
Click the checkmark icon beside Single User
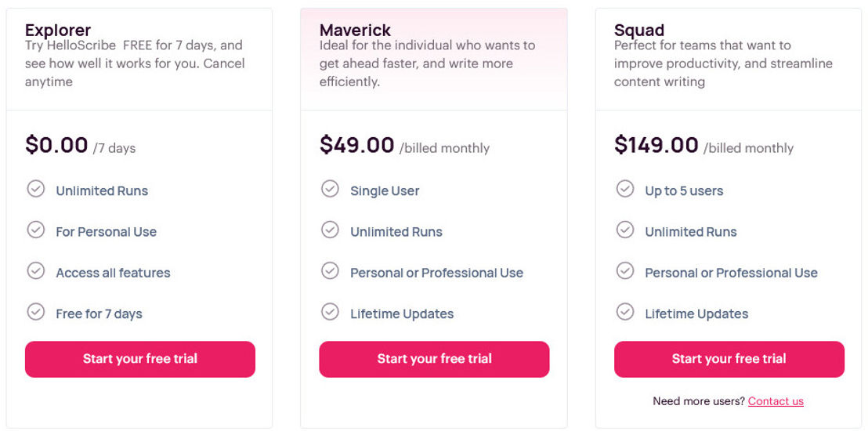[x=331, y=189]
